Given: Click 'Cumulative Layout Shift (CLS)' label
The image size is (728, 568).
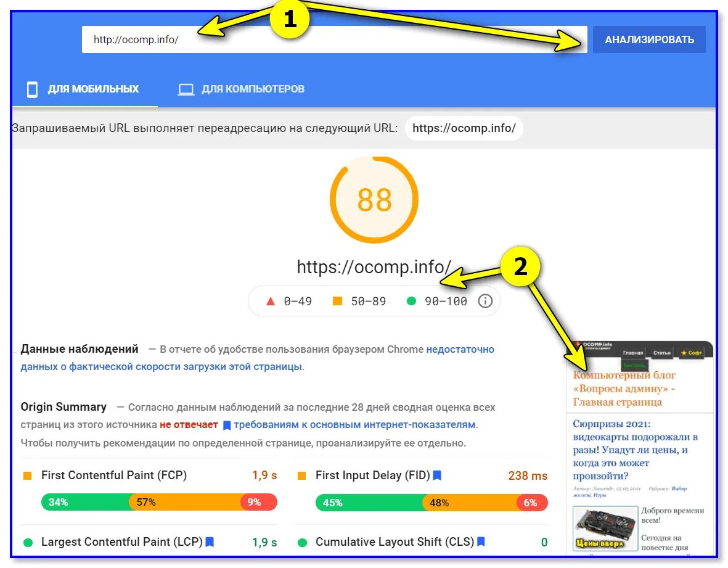Looking at the screenshot, I should pyautogui.click(x=395, y=541).
